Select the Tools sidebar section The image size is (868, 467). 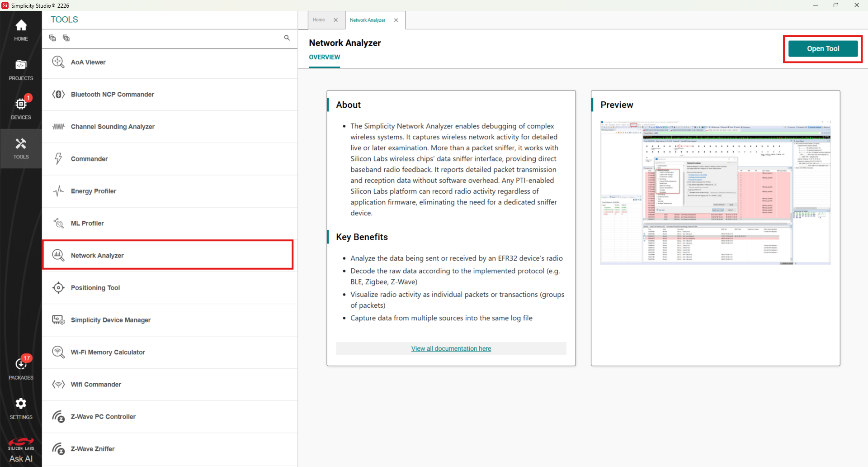coord(21,148)
